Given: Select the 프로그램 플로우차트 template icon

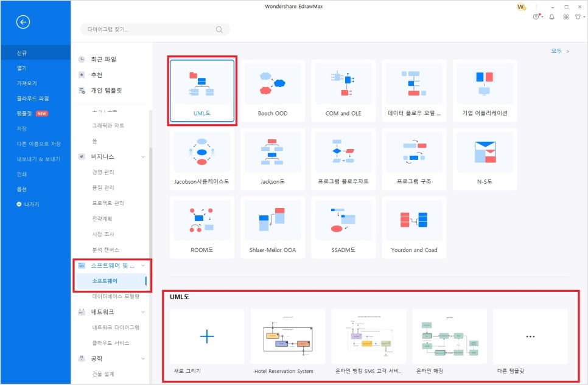Looking at the screenshot, I should click(343, 152).
